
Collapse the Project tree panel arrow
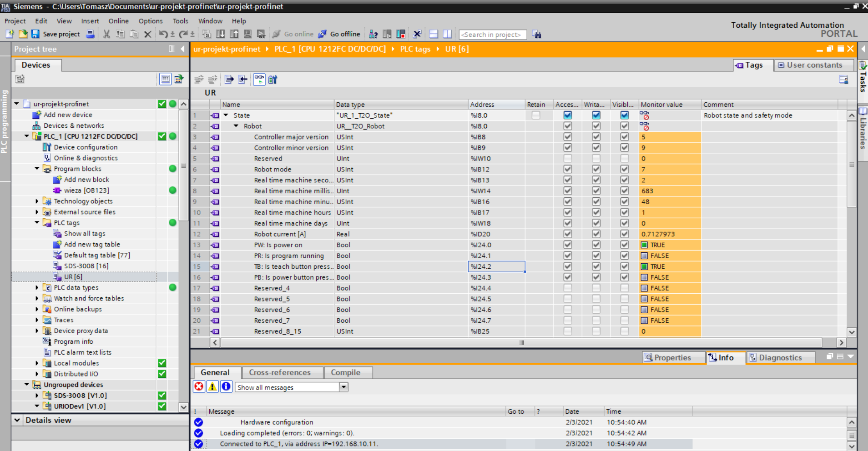coord(182,49)
